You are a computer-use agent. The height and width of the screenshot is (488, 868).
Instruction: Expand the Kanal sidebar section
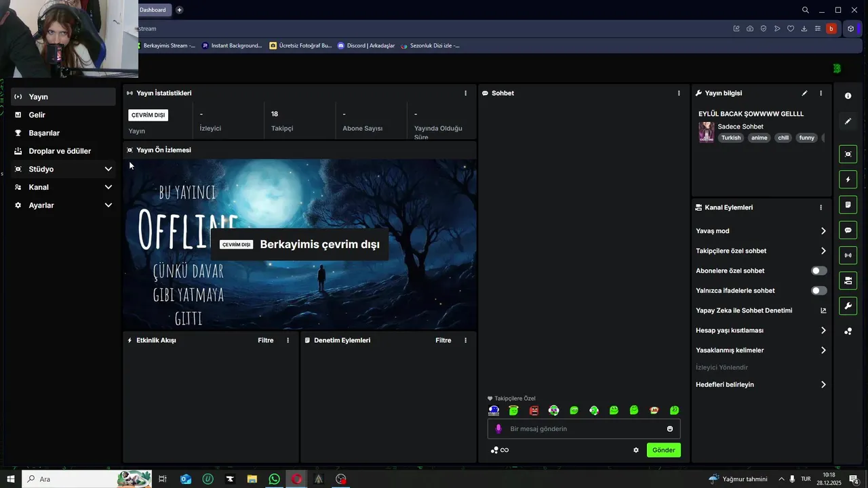click(64, 187)
